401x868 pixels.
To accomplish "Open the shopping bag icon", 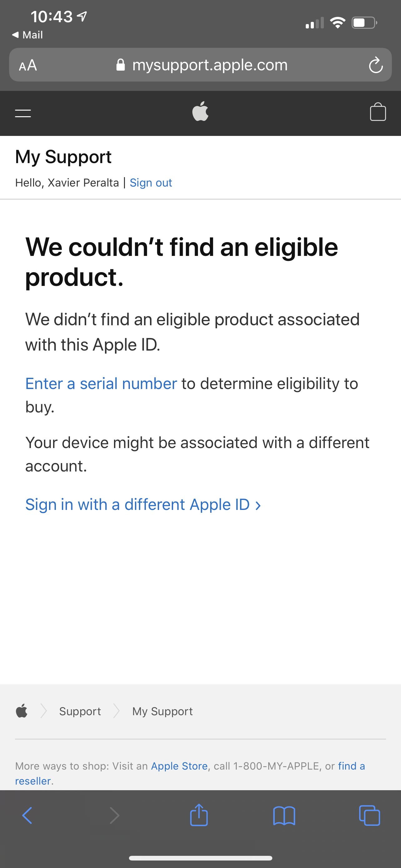I will click(x=378, y=112).
